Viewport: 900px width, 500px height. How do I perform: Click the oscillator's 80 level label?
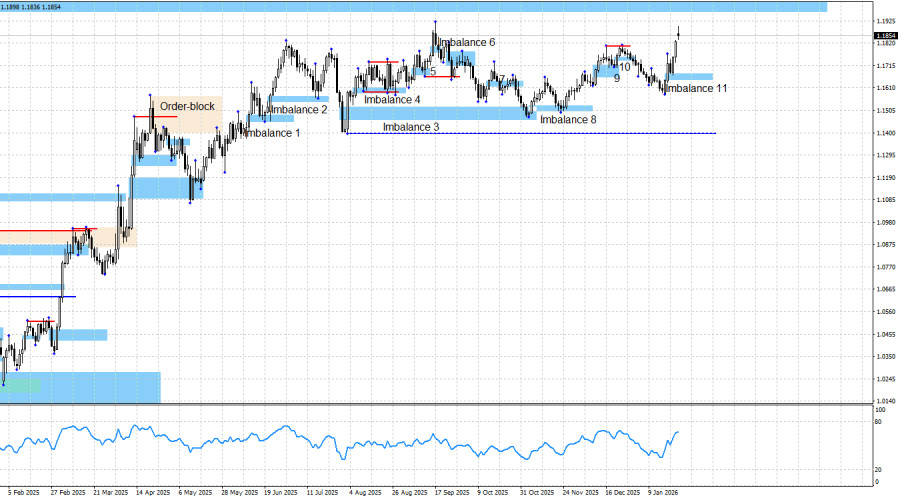(878, 423)
